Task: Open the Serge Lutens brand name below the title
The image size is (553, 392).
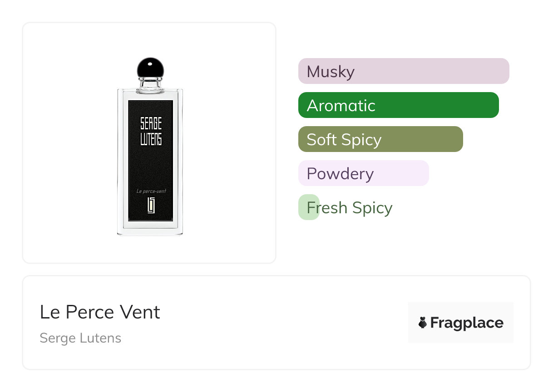Action: 80,338
